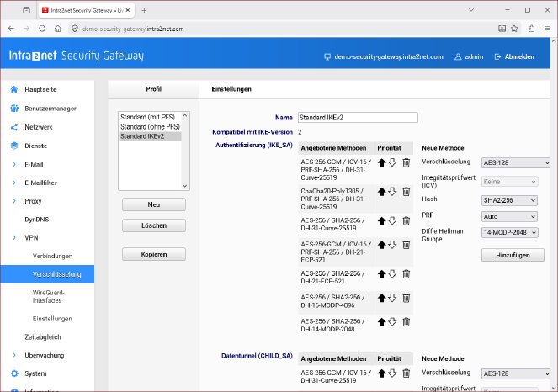Delete AES-256 / SHA2-256 / DH-21-ECP-521 method

pos(406,274)
